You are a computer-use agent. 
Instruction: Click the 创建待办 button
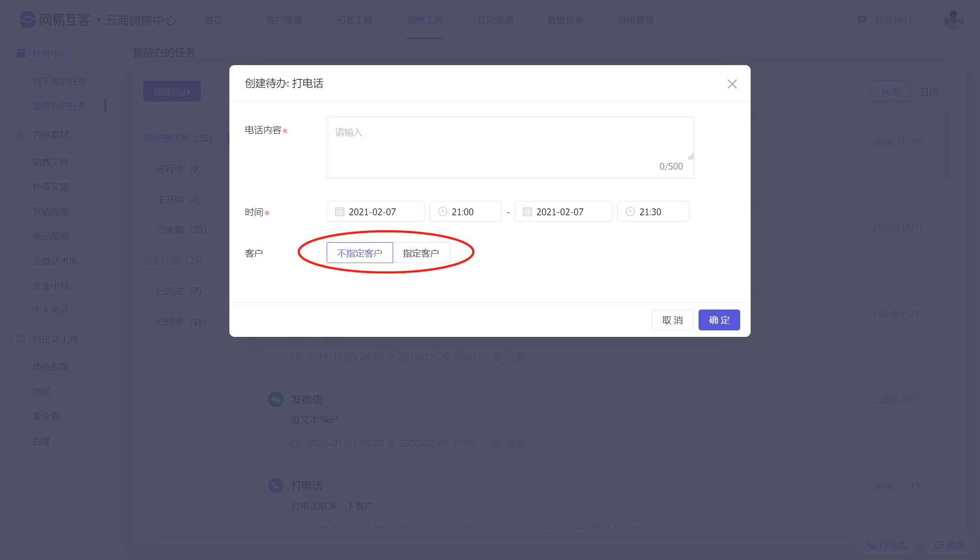[172, 91]
